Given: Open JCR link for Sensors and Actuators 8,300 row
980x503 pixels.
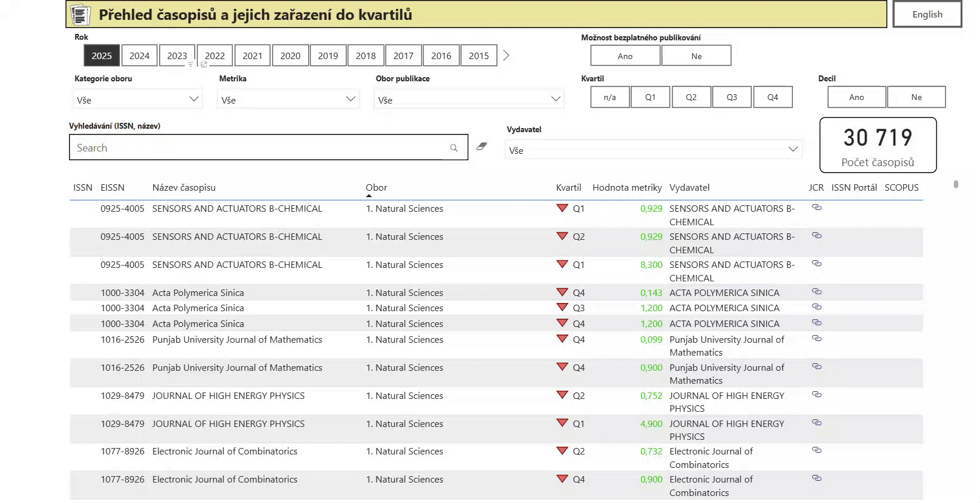Looking at the screenshot, I should (817, 264).
